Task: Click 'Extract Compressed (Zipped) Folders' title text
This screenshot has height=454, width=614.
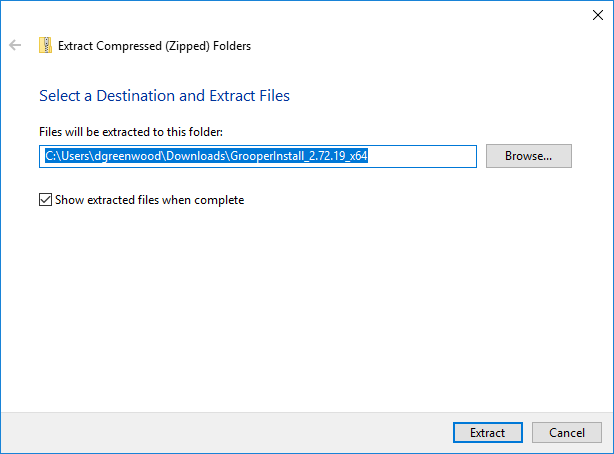Action: (155, 45)
